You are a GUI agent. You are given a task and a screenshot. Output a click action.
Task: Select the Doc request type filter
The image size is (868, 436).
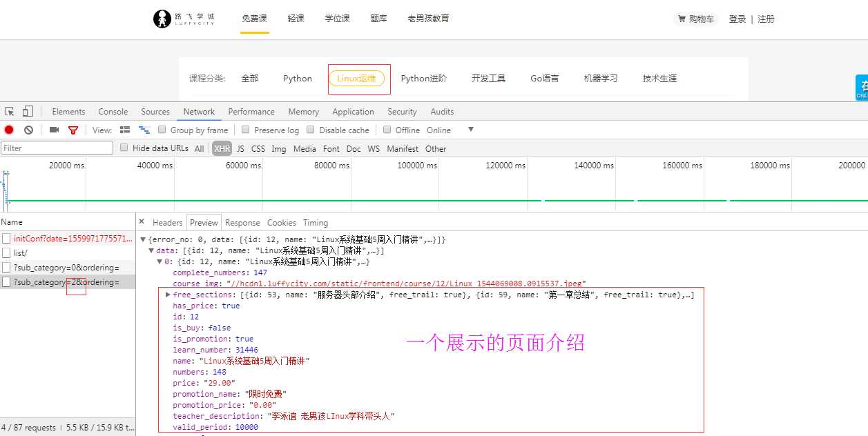click(x=354, y=148)
